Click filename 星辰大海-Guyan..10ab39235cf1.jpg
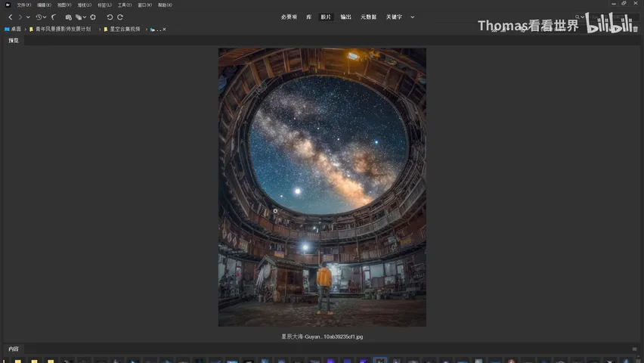 [322, 337]
